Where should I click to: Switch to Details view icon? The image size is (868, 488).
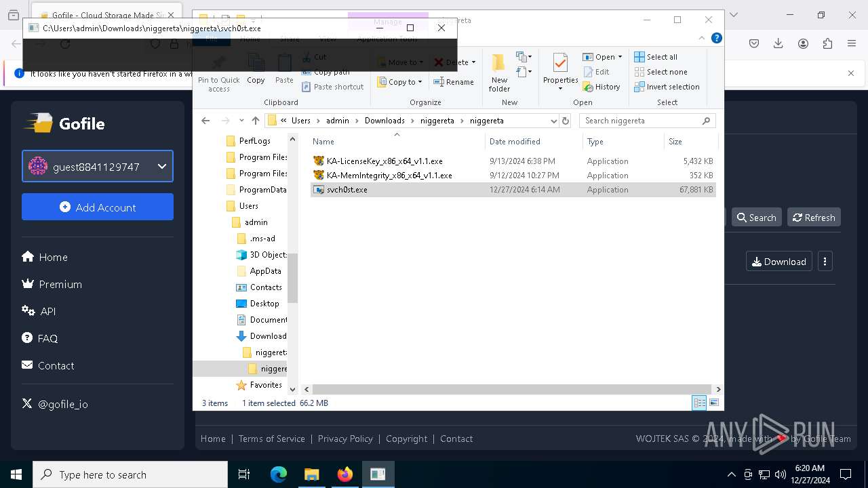pyautogui.click(x=699, y=403)
